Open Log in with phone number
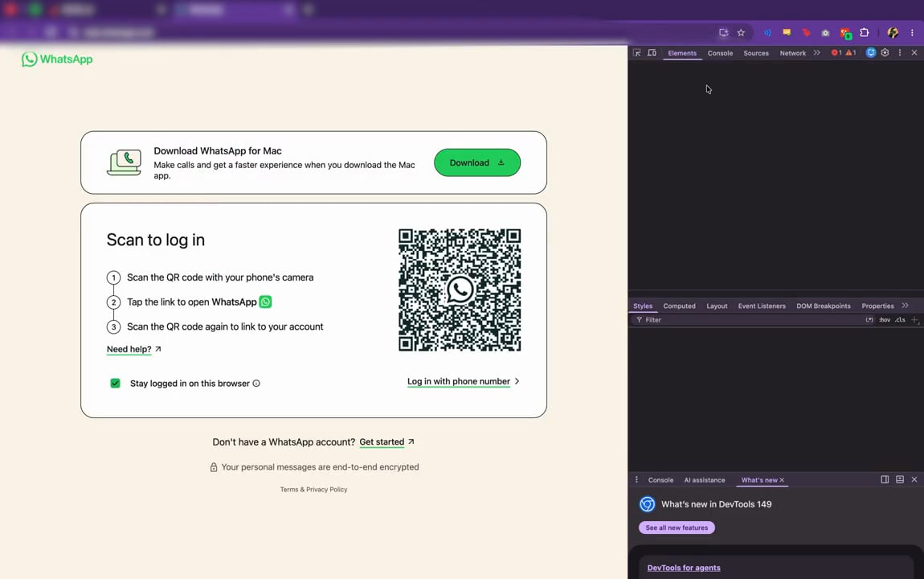Screen dimensions: 924x579 click(459, 381)
